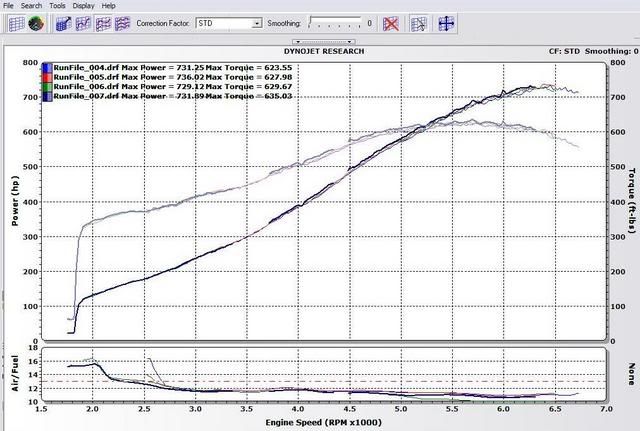Click the blue crosshair arrows icon

(446, 21)
